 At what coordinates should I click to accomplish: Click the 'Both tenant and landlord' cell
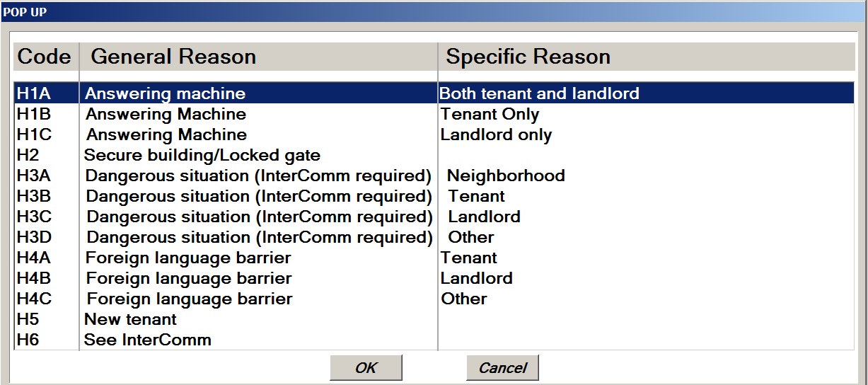click(539, 93)
